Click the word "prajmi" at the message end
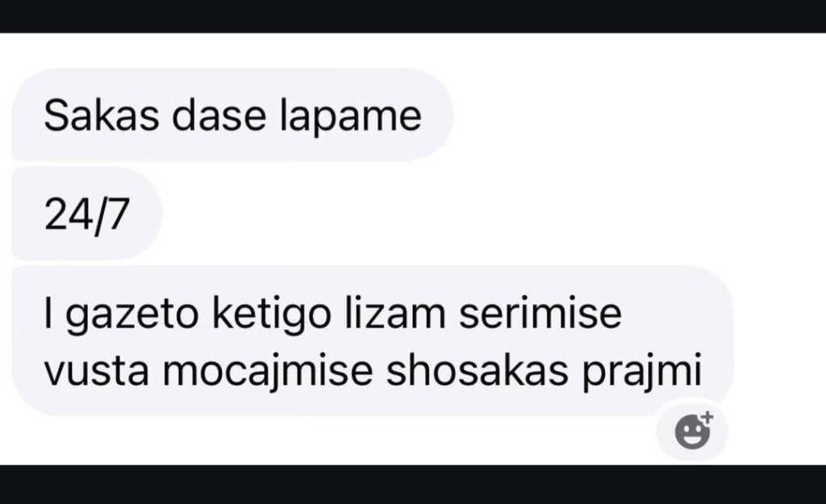Screen dimensions: 826x504 pyautogui.click(x=642, y=373)
